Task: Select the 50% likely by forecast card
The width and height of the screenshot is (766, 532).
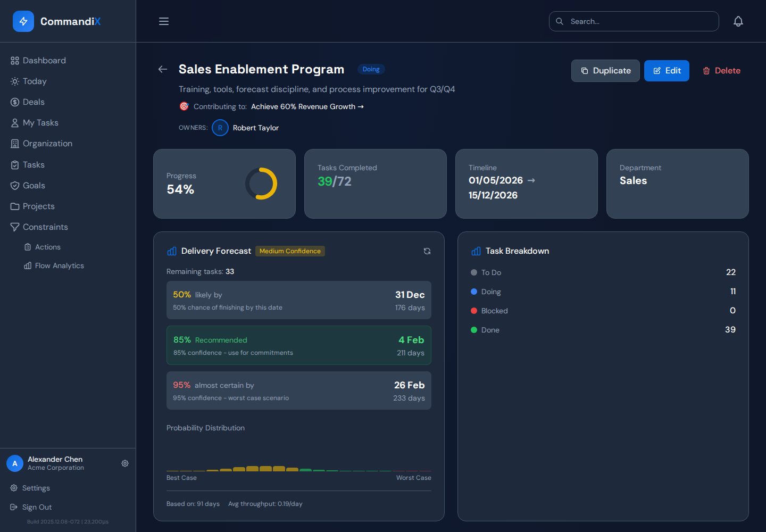Action: click(x=299, y=300)
